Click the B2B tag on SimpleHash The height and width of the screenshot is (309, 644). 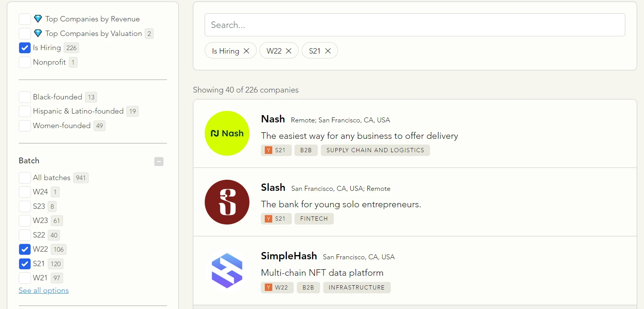[308, 288]
